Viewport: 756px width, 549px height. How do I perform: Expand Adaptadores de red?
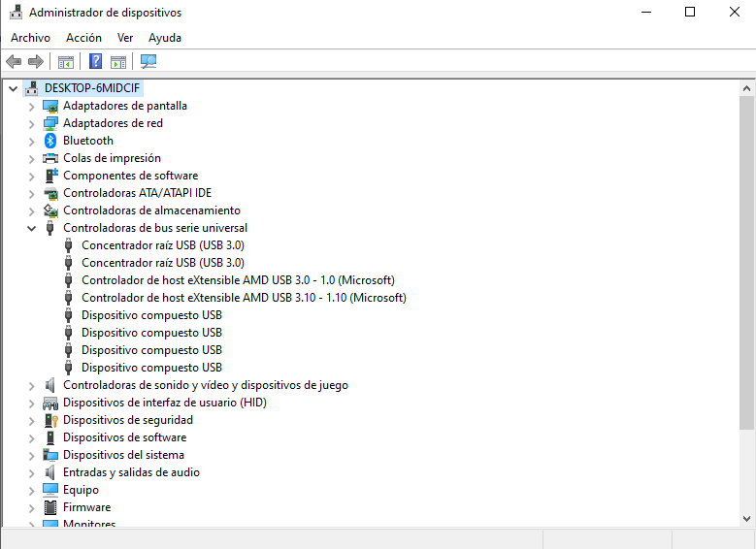coord(31,124)
